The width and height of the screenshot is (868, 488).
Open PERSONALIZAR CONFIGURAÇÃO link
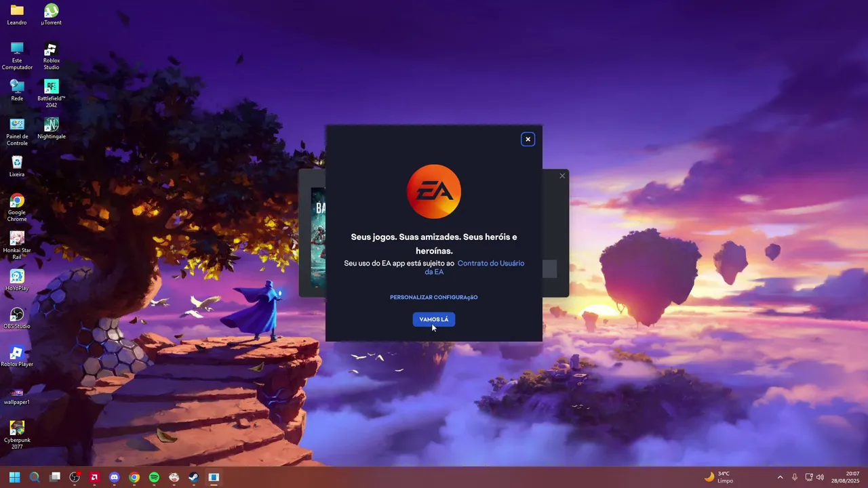[434, 297]
